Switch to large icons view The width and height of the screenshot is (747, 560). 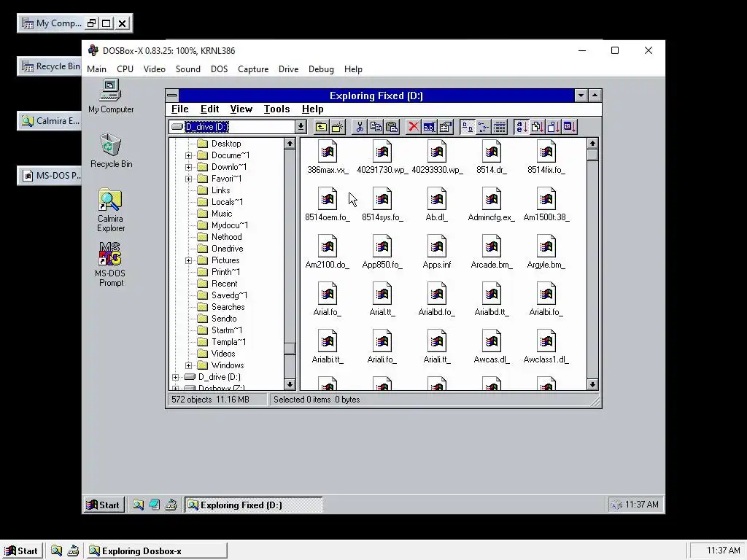pos(468,127)
